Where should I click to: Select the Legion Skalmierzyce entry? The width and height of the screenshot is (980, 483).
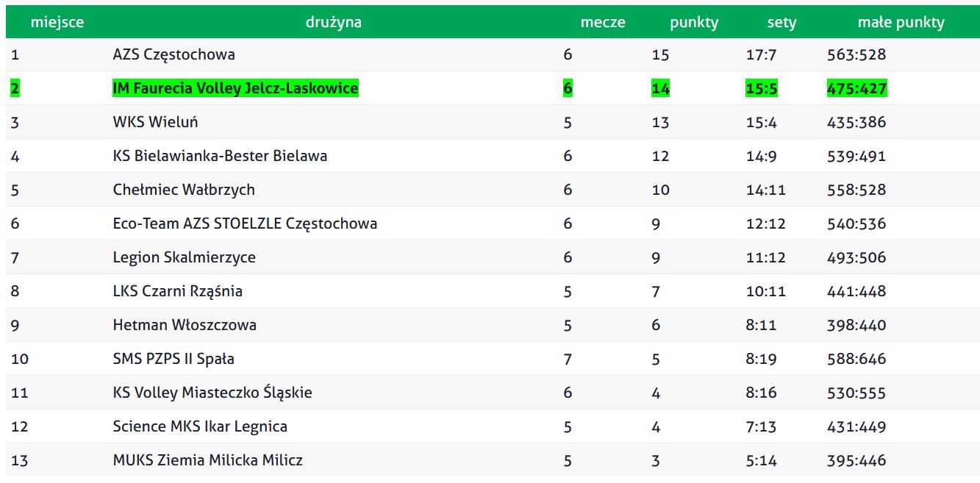point(184,257)
